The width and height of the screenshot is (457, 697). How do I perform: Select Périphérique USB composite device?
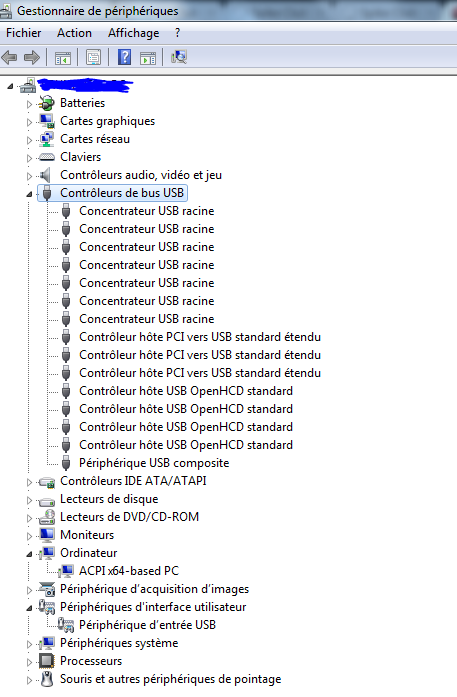pyautogui.click(x=154, y=463)
